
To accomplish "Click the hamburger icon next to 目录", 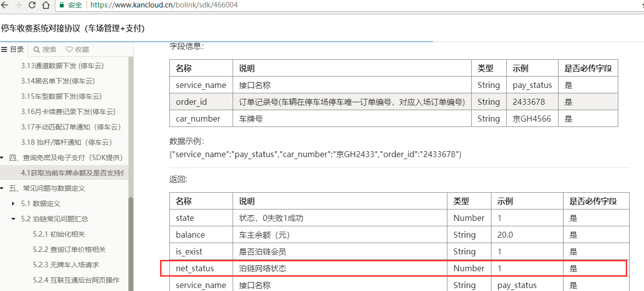I will coord(4,49).
